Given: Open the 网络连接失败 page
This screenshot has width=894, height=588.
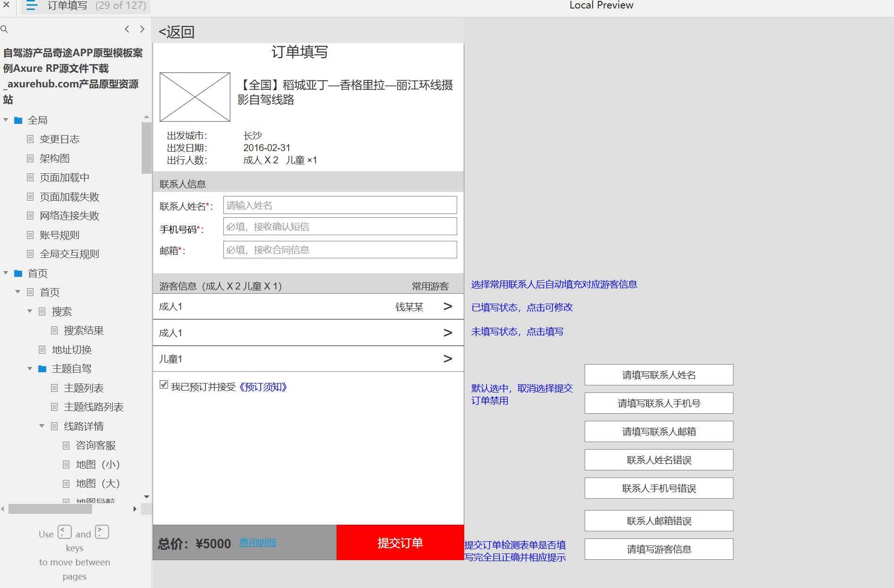Looking at the screenshot, I should point(69,216).
